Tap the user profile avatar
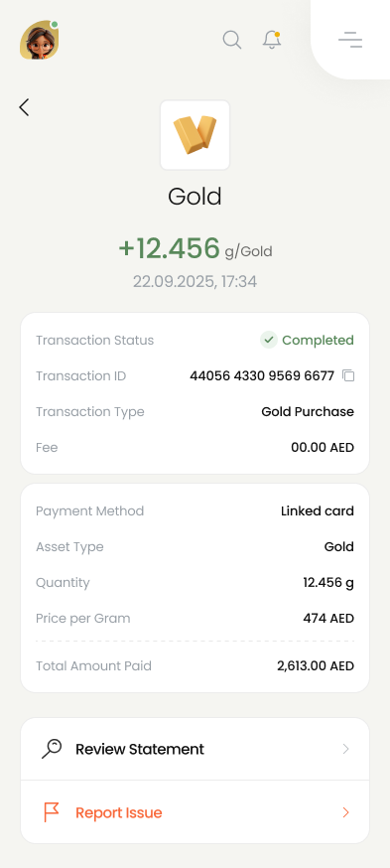This screenshot has width=390, height=868. (x=40, y=40)
